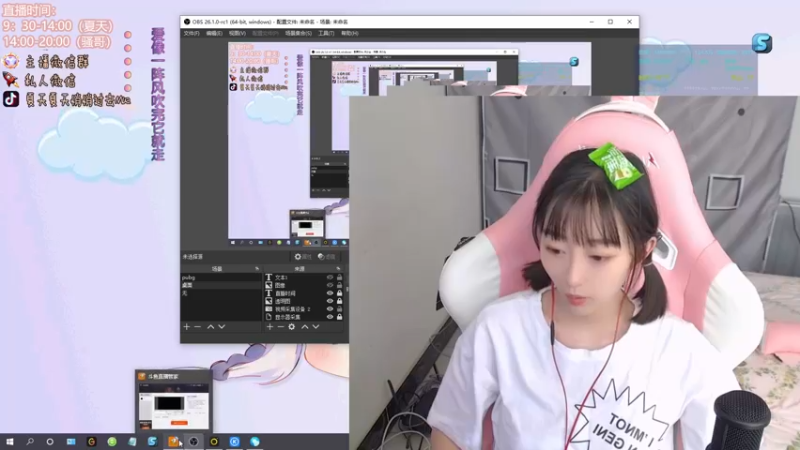Image resolution: width=800 pixels, height=450 pixels.
Task: Open the 视图(V) menu in OBS
Action: tap(237, 33)
